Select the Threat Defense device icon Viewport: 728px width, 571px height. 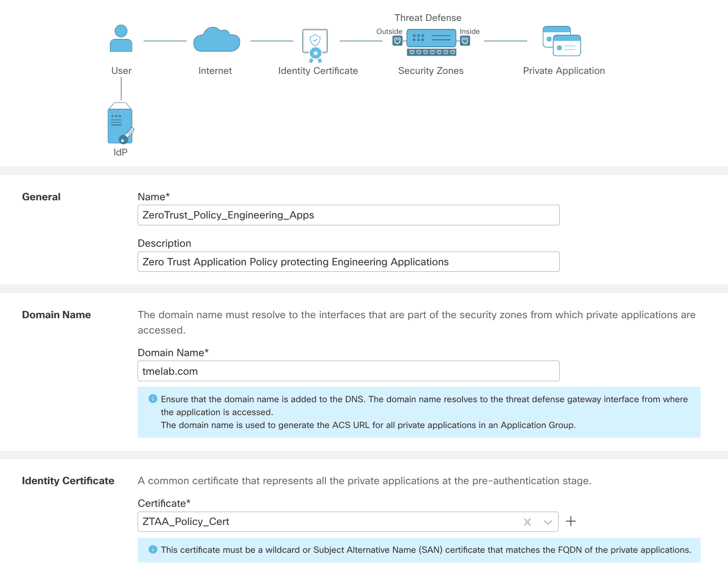431,39
